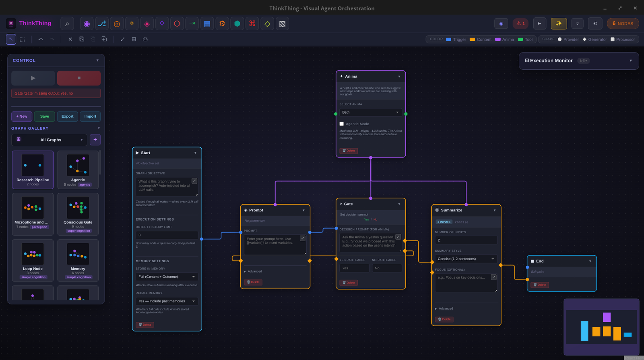
Task: Toggle the Tool color legend
Action: coord(525,39)
